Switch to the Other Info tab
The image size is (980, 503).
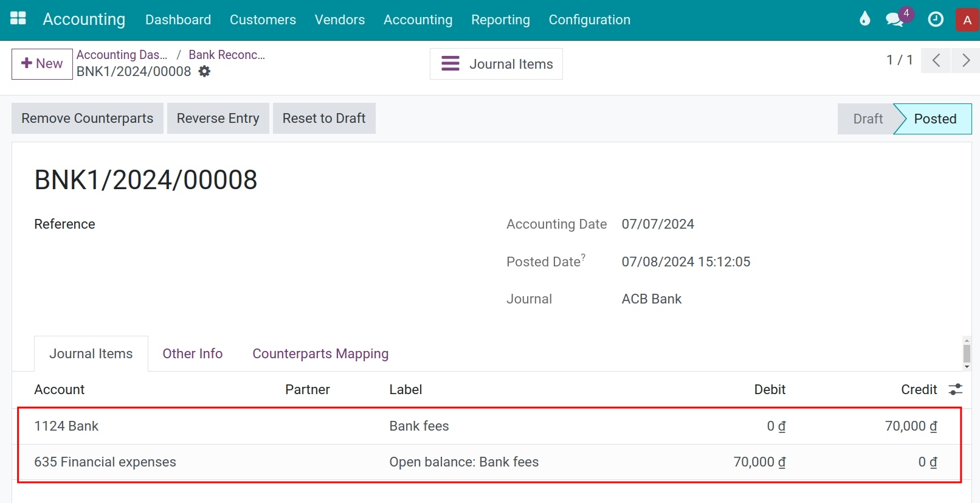(x=193, y=353)
